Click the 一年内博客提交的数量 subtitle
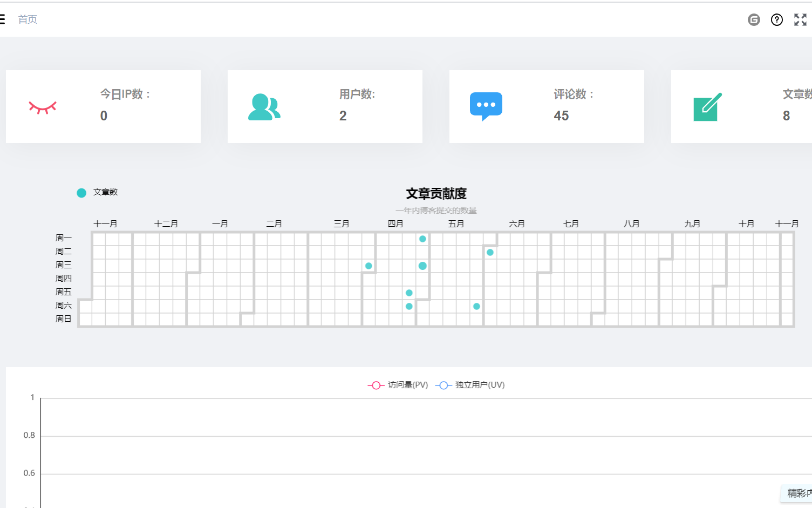Image resolution: width=812 pixels, height=508 pixels. point(436,210)
